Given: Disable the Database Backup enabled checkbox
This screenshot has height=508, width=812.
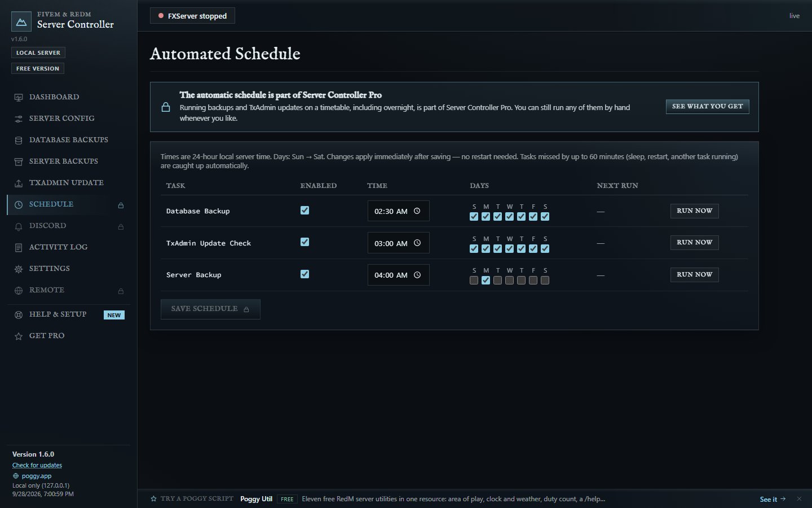Looking at the screenshot, I should (x=304, y=210).
